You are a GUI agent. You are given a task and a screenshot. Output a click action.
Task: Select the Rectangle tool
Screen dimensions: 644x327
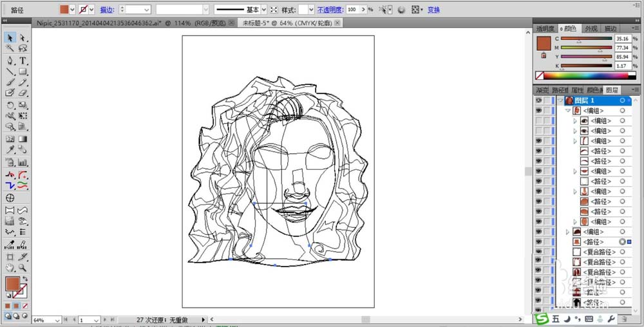pyautogui.click(x=23, y=72)
